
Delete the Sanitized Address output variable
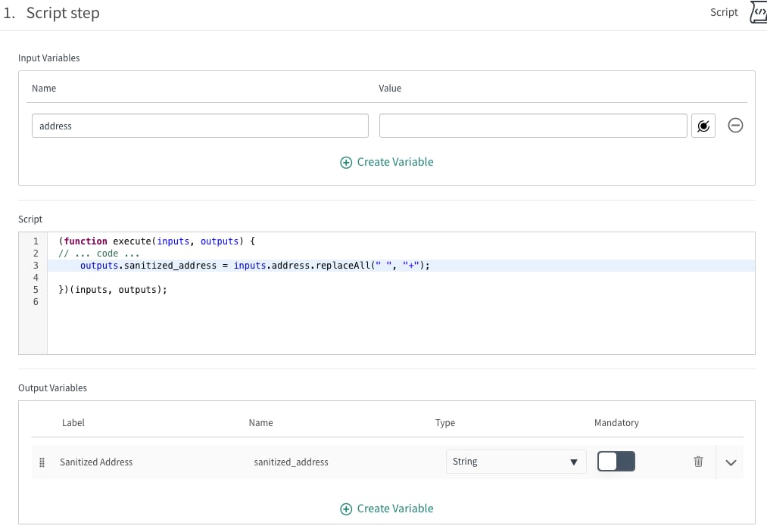point(698,462)
